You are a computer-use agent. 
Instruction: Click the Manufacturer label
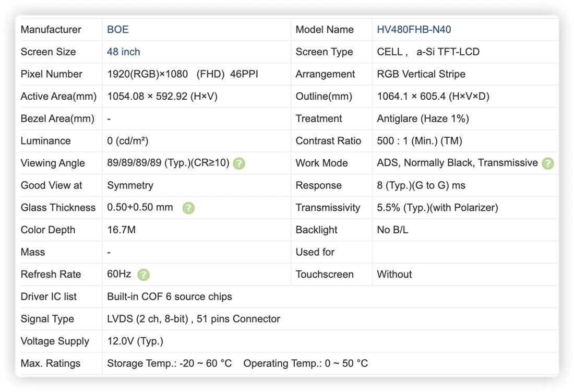(51, 30)
